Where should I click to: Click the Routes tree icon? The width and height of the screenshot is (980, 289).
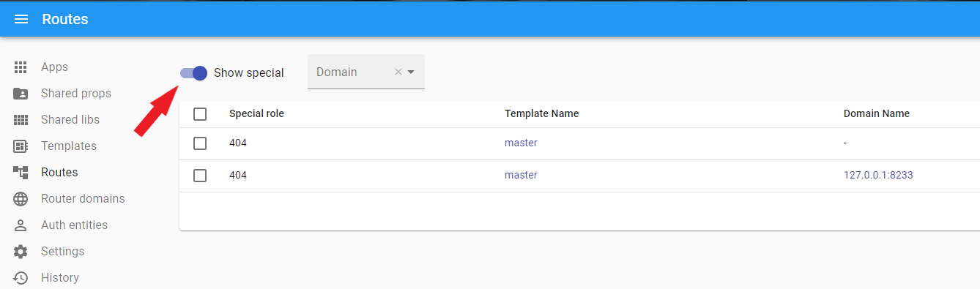coord(21,173)
